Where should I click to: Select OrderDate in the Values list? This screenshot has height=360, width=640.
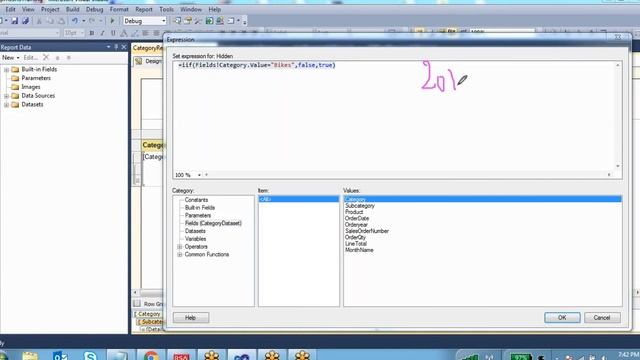(357, 218)
